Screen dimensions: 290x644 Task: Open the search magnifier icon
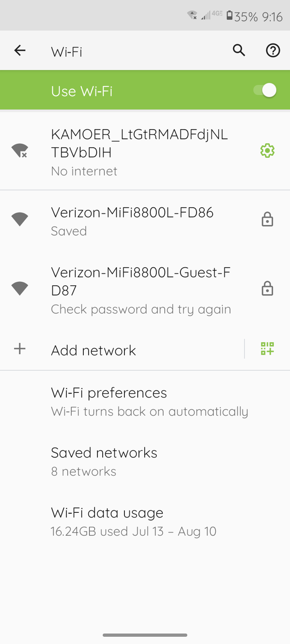tap(239, 50)
